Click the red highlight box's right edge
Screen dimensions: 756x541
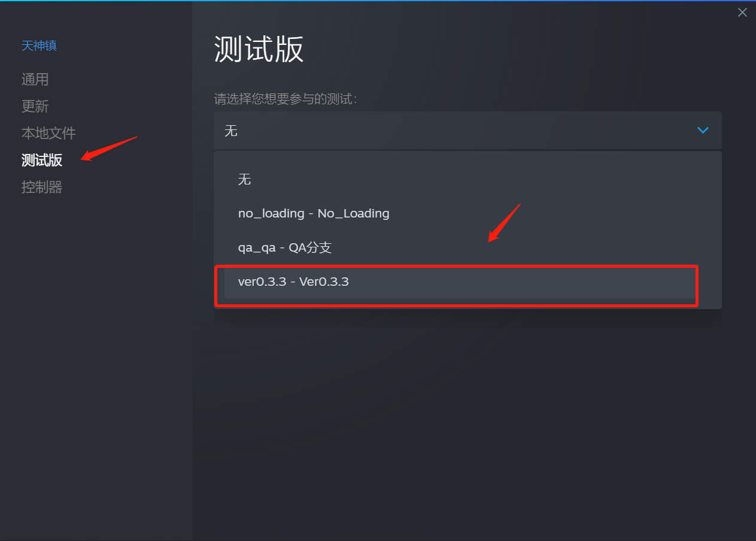(697, 286)
